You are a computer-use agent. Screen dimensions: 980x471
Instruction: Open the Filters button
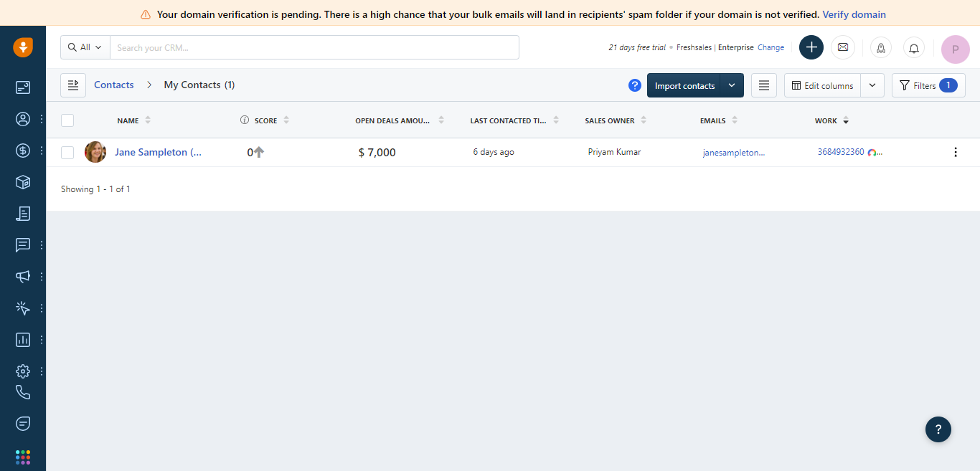[928, 85]
